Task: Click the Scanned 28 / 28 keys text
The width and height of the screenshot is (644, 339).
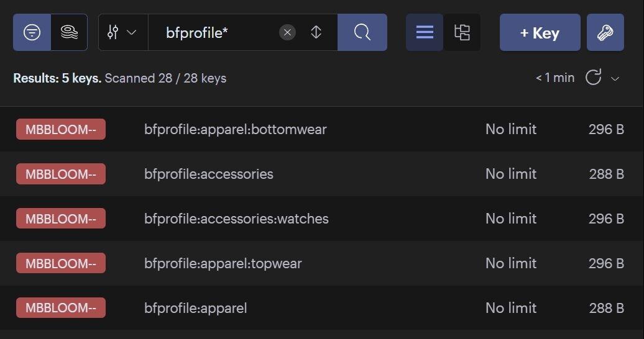Action: 165,78
